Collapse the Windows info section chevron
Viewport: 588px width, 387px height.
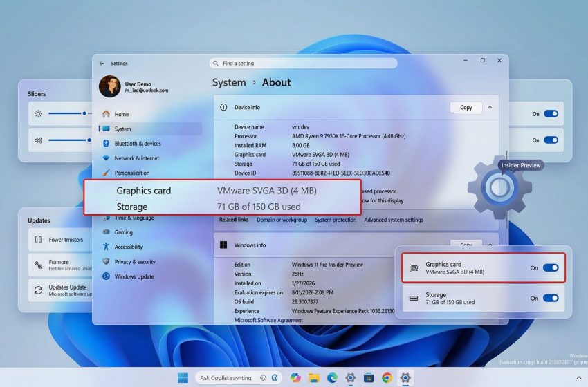point(490,245)
